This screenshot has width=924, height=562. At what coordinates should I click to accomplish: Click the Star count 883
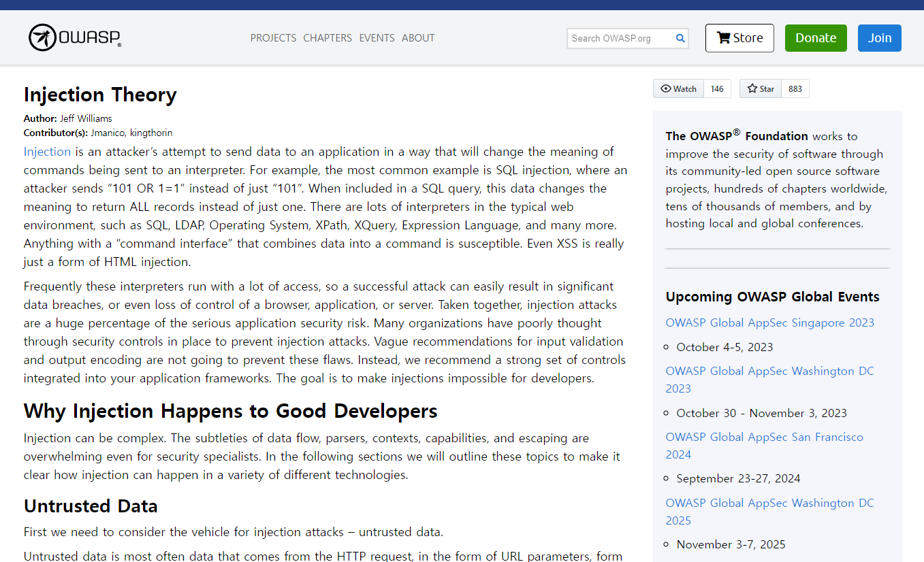coord(795,88)
